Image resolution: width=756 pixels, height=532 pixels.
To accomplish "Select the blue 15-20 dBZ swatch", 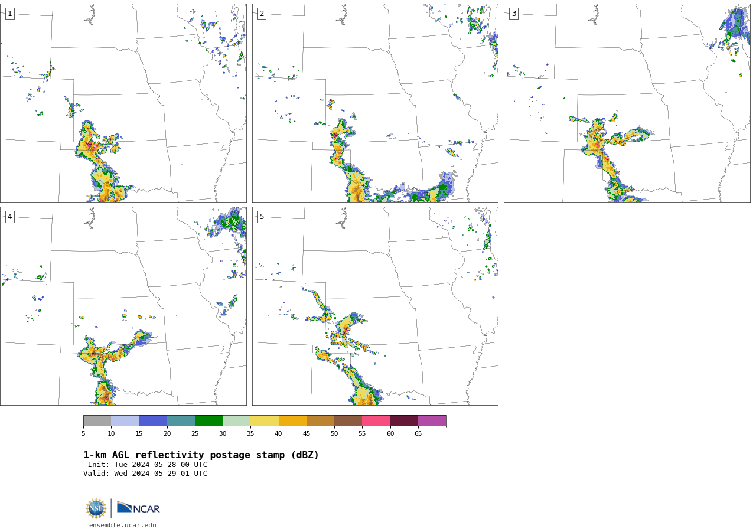I will pos(153,421).
